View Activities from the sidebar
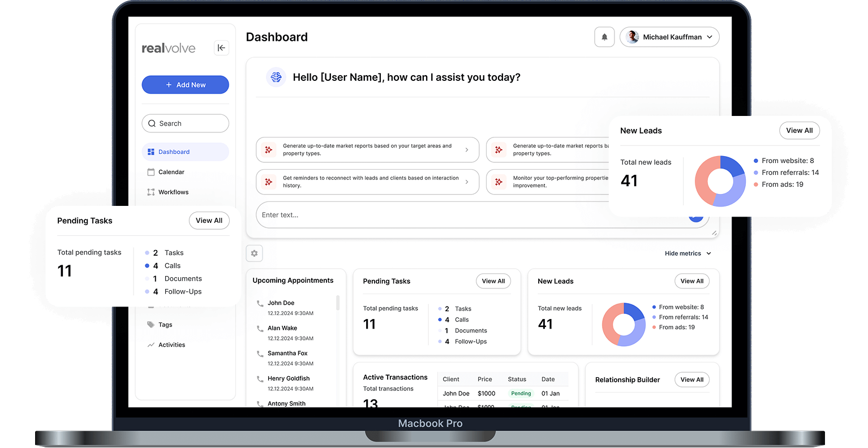This screenshot has height=448, width=868. click(x=171, y=344)
